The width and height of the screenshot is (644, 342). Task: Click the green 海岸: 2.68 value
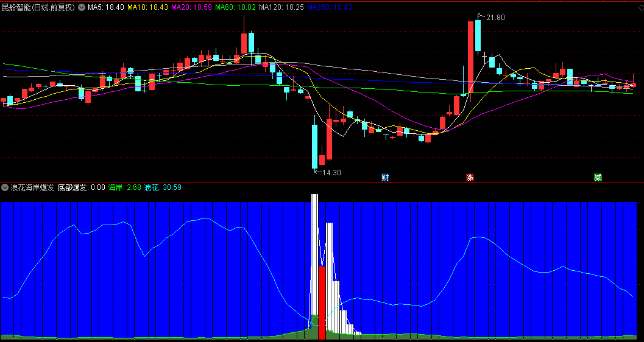[x=125, y=188]
